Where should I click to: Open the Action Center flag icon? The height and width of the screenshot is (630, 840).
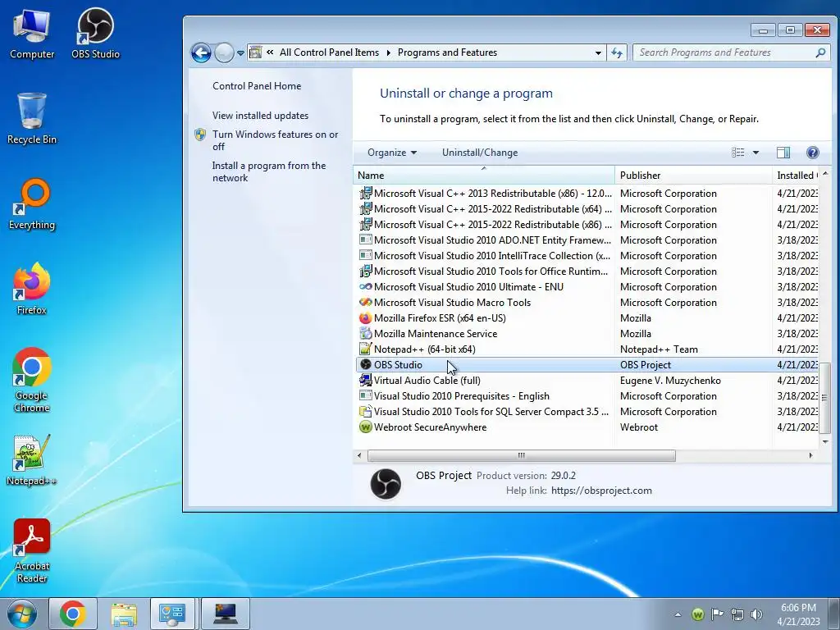(717, 614)
